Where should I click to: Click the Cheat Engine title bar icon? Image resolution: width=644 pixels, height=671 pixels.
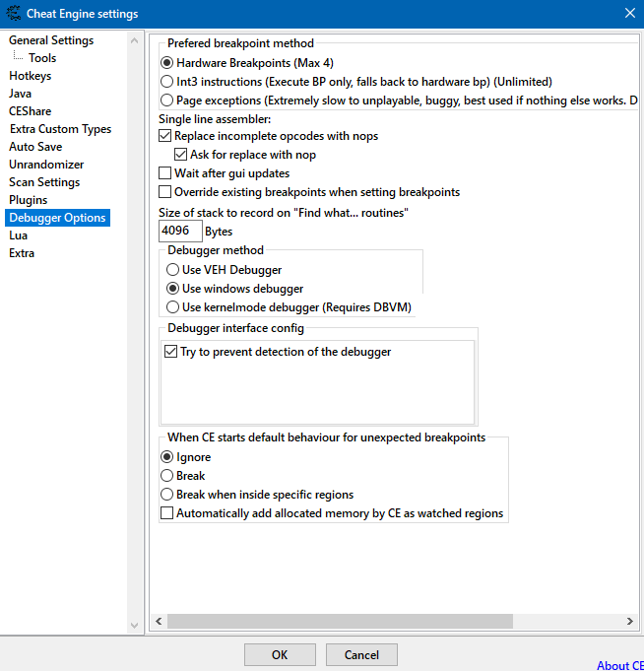[x=11, y=14]
